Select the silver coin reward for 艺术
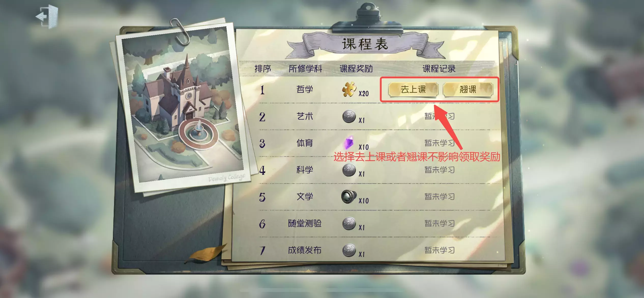Viewport: 644px width, 298px height. tap(349, 117)
